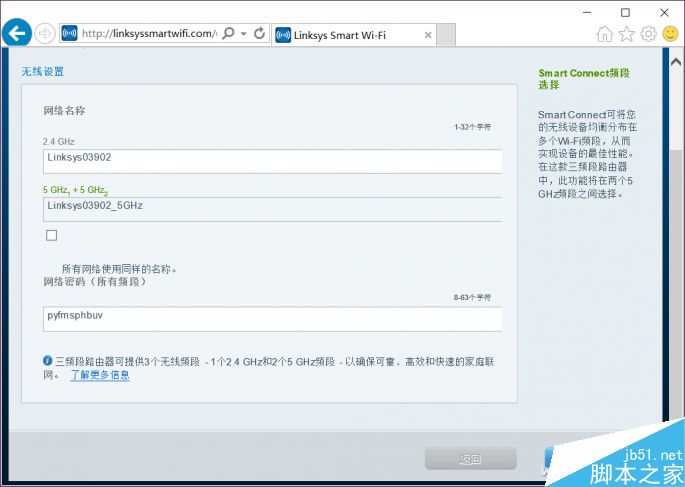Screen dimensions: 685x487
Task: Click the 2.4 GHz network name field
Action: point(272,161)
